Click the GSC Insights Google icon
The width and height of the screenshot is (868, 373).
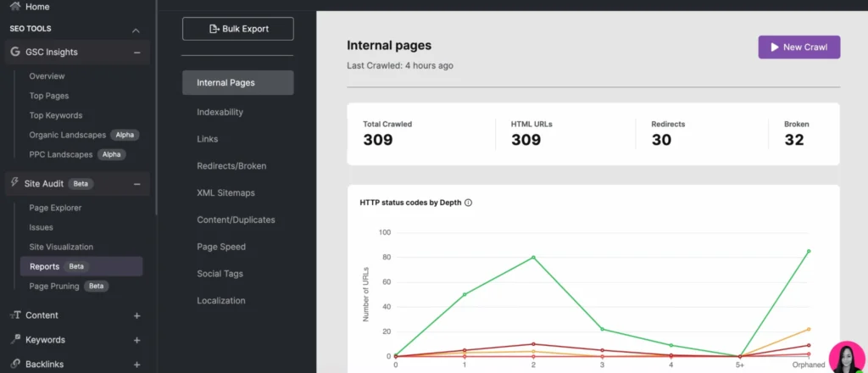[15, 52]
